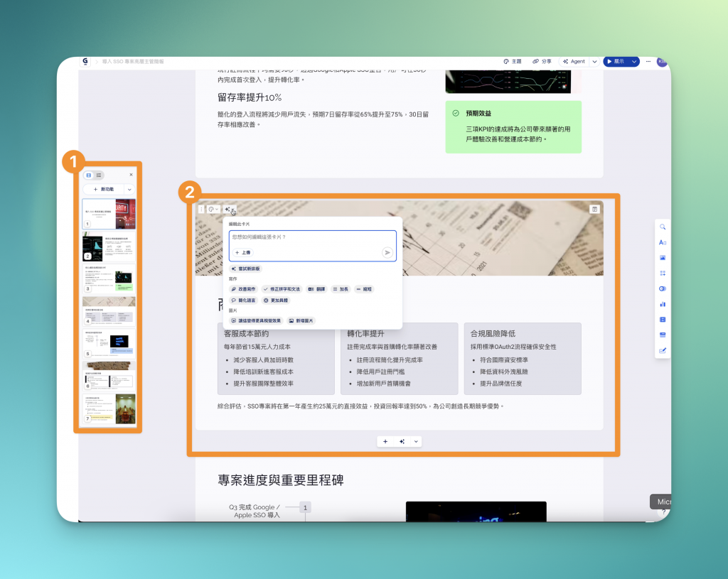Image resolution: width=728 pixels, height=579 pixels.
Task: Open the Aa text formatting tool
Action: [663, 242]
